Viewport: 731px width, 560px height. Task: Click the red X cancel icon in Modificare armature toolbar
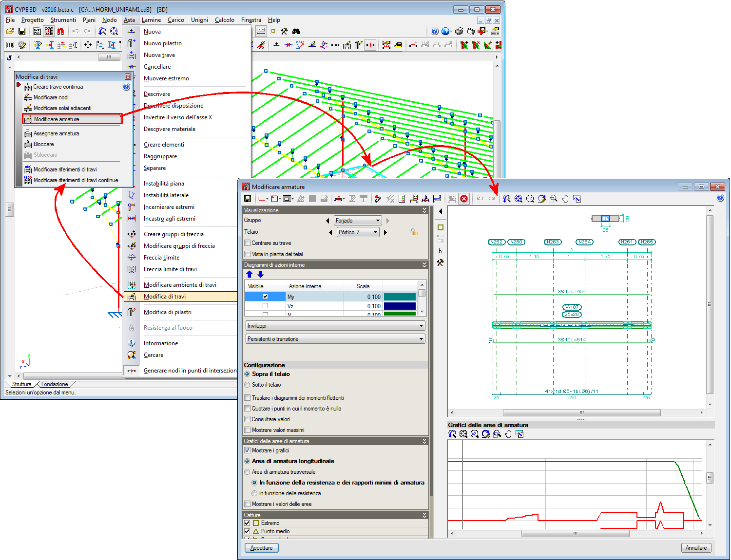[464, 199]
